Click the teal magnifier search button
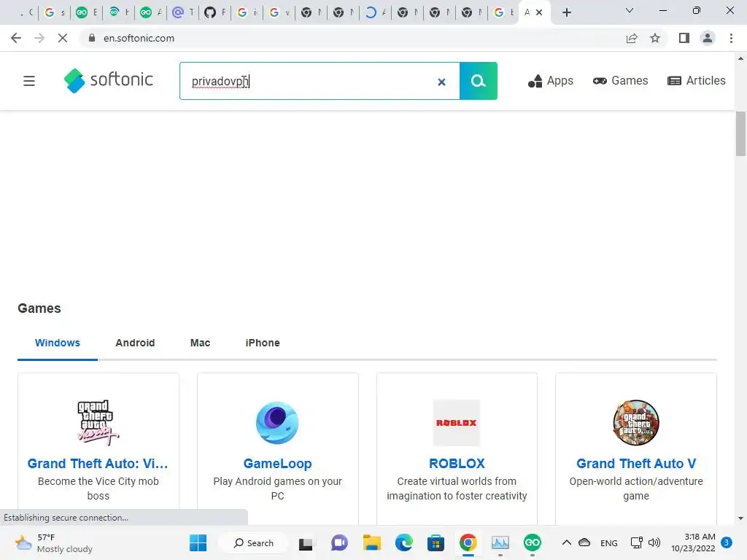 coord(479,81)
